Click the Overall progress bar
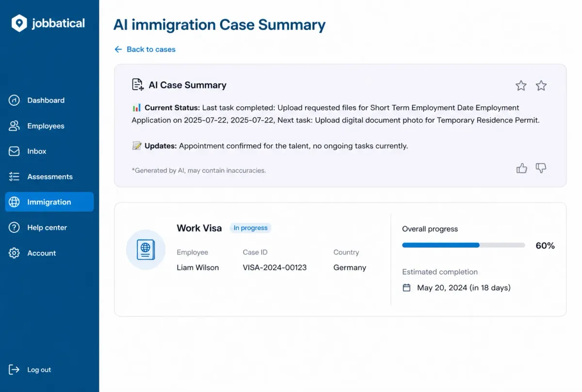Image resolution: width=582 pixels, height=392 pixels. click(x=464, y=245)
